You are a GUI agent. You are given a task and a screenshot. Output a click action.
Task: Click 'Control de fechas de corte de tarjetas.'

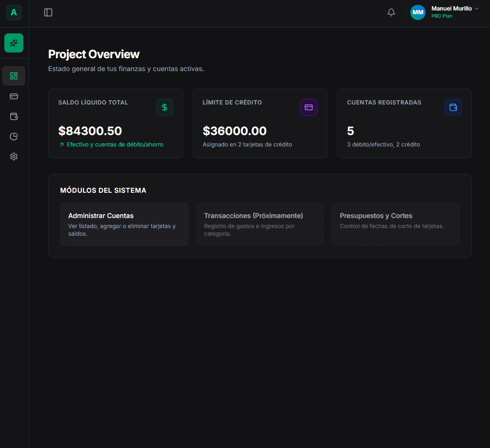click(392, 226)
